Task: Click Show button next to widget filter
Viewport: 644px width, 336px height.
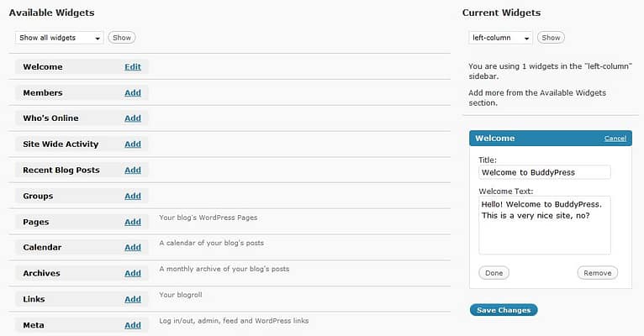Action: click(x=122, y=38)
